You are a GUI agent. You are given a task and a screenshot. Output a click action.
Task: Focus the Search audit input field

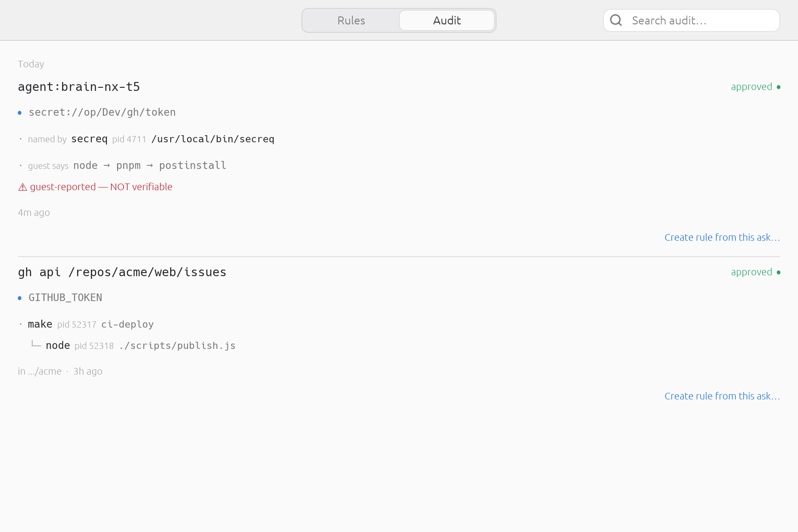[692, 20]
